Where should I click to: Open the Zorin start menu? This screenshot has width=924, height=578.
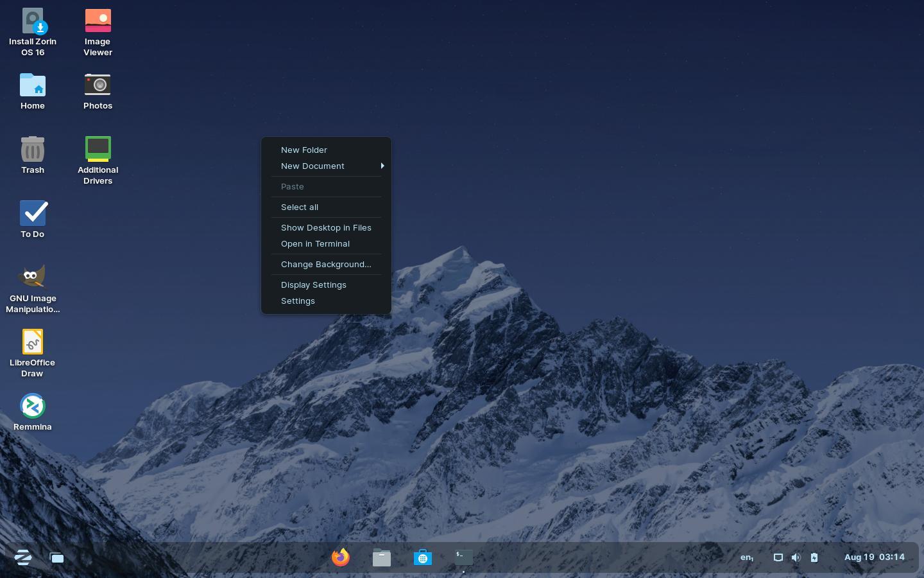[23, 557]
